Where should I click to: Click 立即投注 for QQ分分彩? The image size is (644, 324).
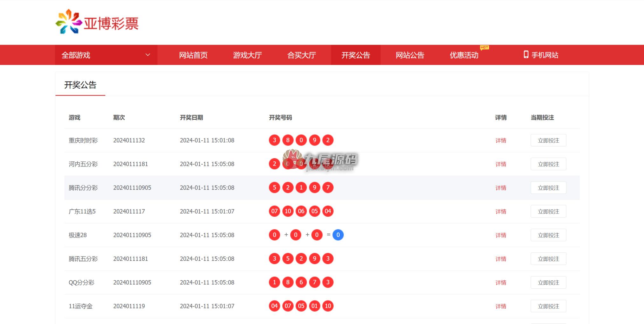tap(548, 283)
